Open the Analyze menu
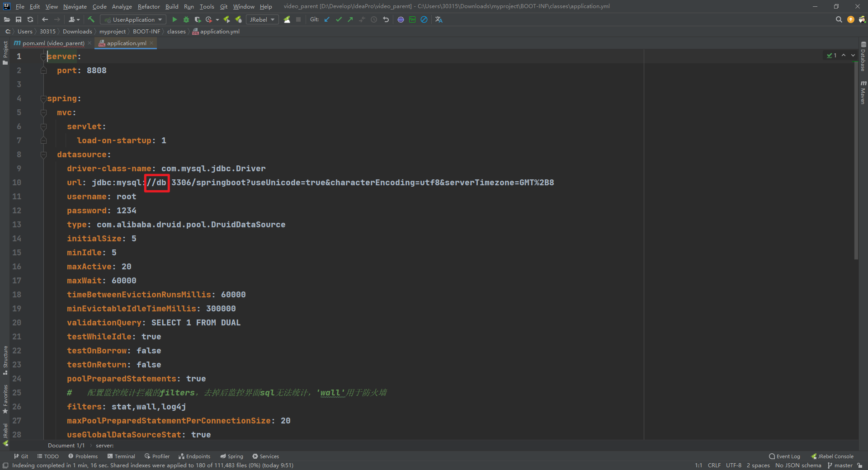Viewport: 868px width, 470px height. (x=122, y=6)
